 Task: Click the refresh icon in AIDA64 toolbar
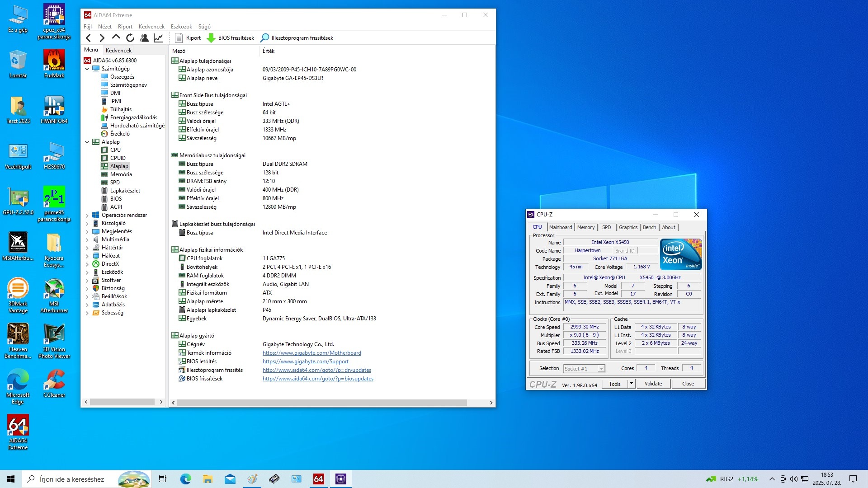point(130,38)
